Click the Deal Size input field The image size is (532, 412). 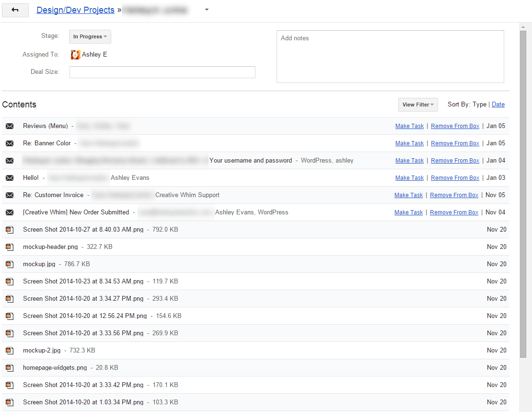[162, 72]
